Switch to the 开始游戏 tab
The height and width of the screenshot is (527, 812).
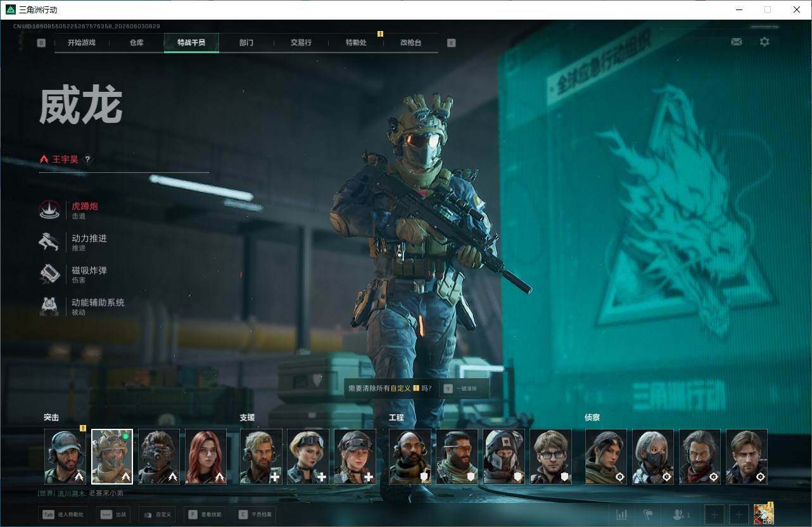82,43
